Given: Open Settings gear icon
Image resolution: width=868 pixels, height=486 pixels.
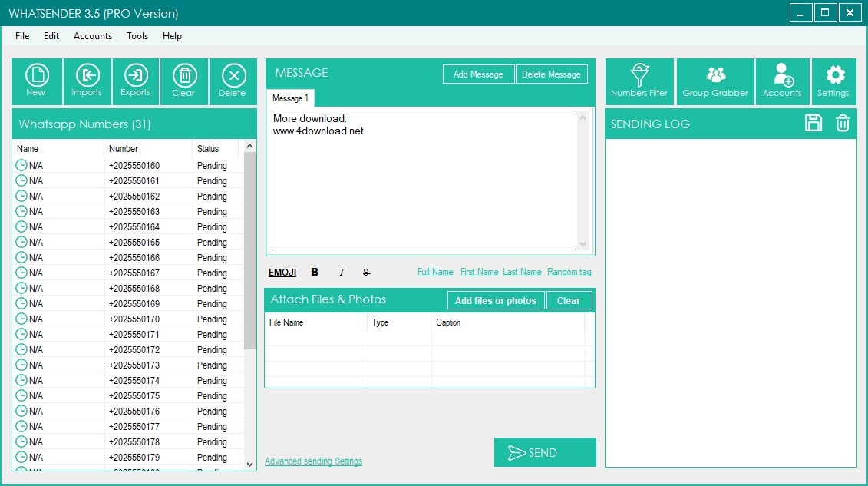Looking at the screenshot, I should [833, 81].
